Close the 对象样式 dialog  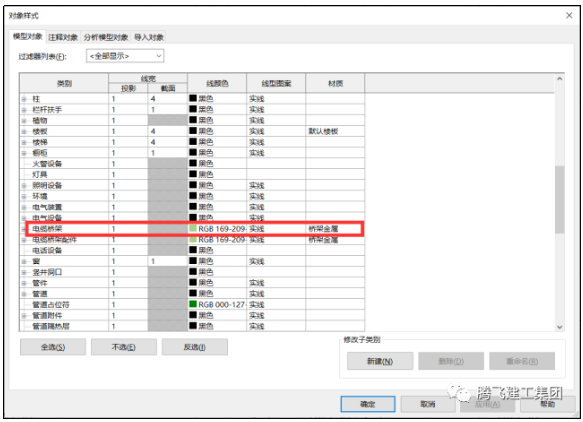[569, 15]
